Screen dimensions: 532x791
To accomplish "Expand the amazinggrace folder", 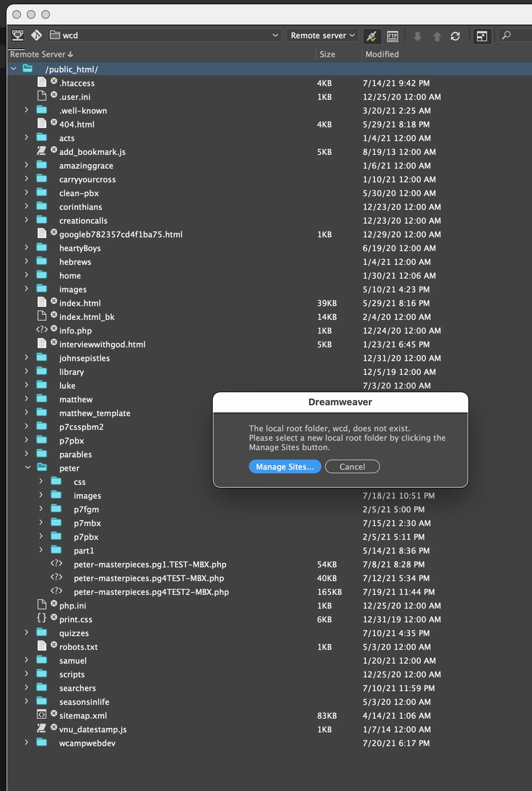I will coord(26,165).
